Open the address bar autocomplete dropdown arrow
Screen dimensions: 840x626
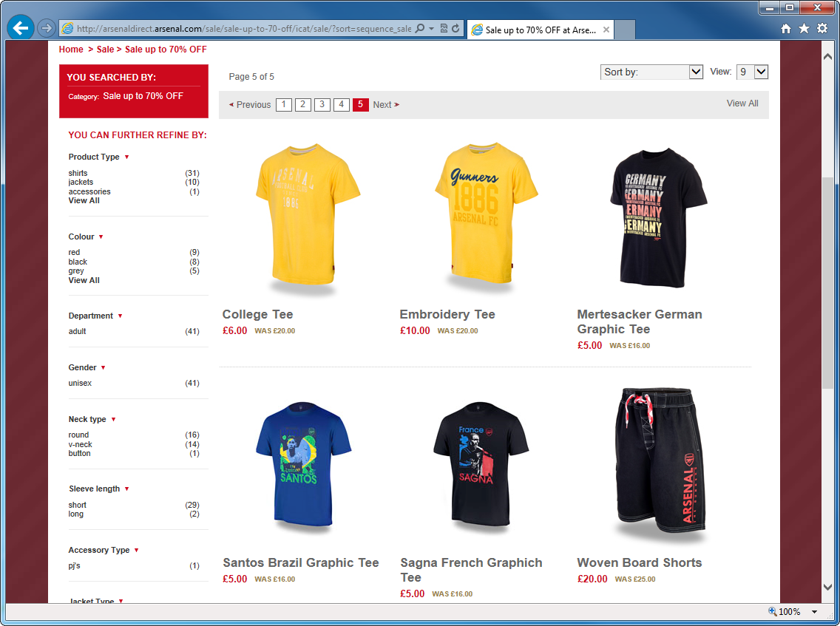pyautogui.click(x=431, y=28)
